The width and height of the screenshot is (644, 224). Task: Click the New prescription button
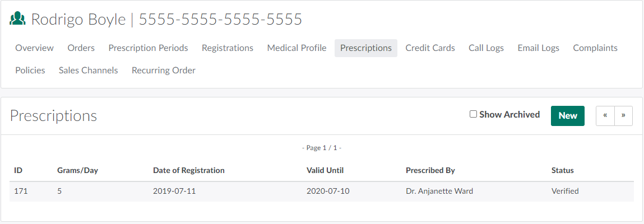[x=568, y=116]
